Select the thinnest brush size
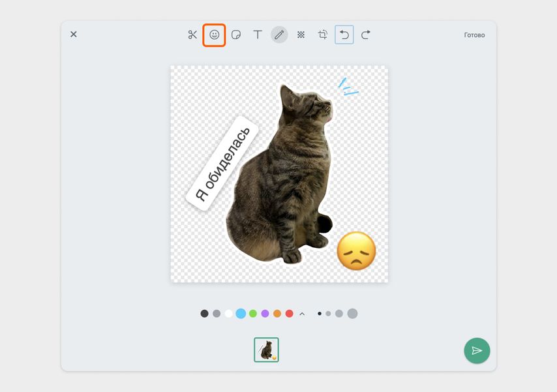This screenshot has width=557, height=392. point(320,314)
